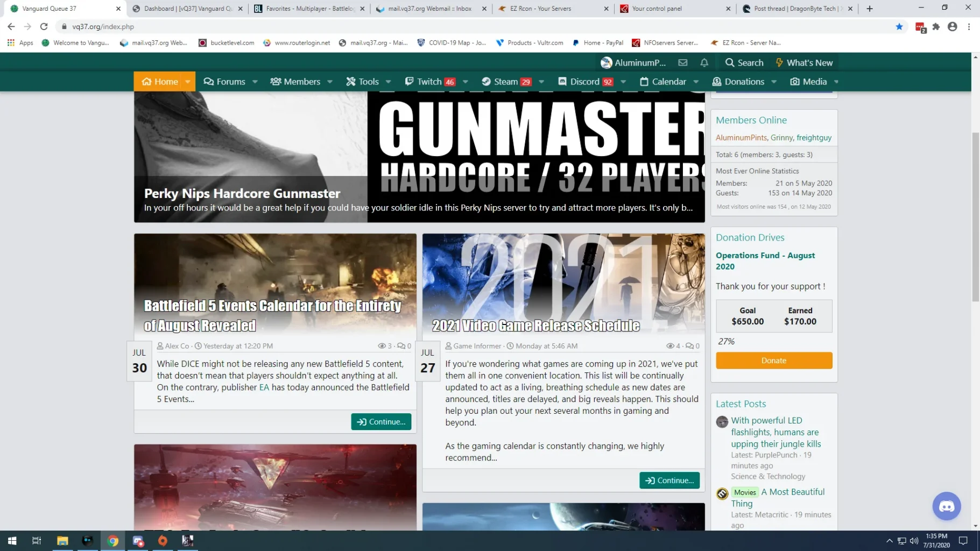Open the inbox envelope icon
The image size is (980, 551).
click(682, 63)
